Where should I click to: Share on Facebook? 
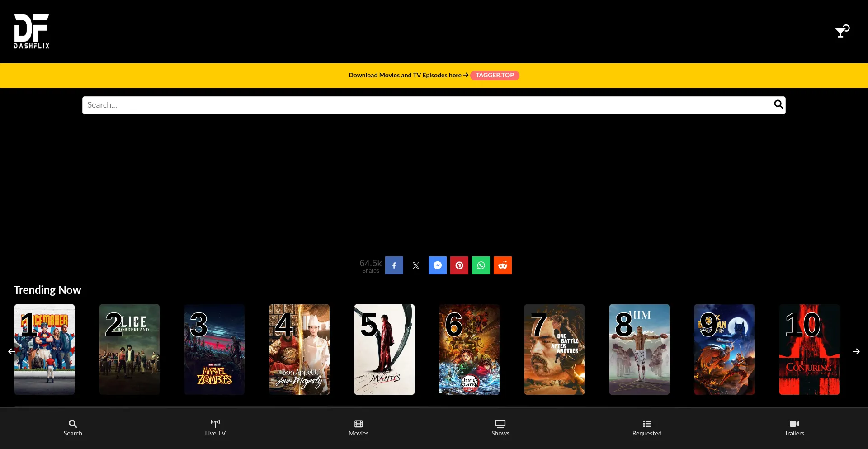pos(394,265)
